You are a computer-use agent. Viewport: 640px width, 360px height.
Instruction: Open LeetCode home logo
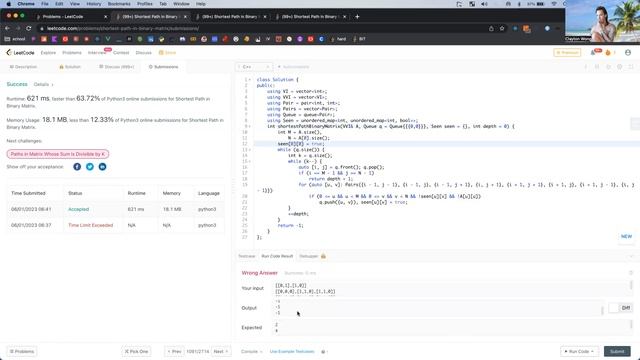(x=20, y=53)
